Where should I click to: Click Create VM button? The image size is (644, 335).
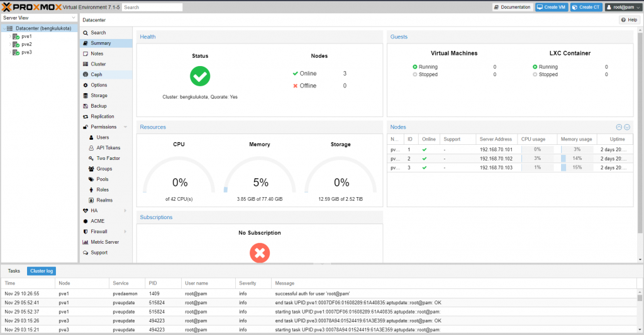point(551,7)
